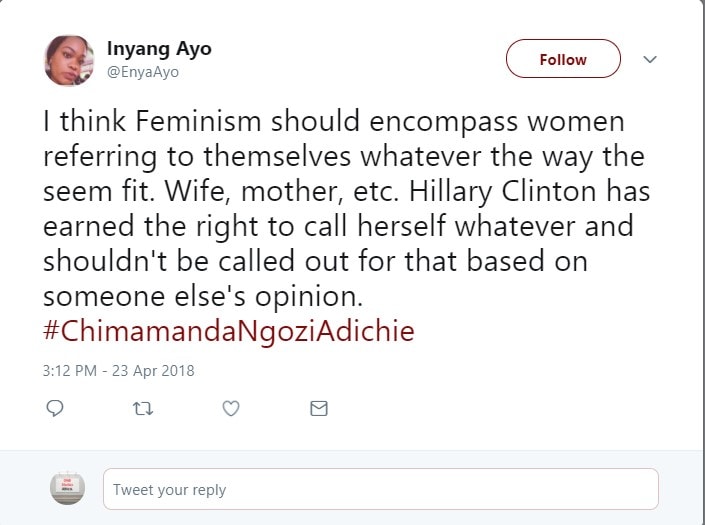Like the tweet with the heart icon

[231, 409]
